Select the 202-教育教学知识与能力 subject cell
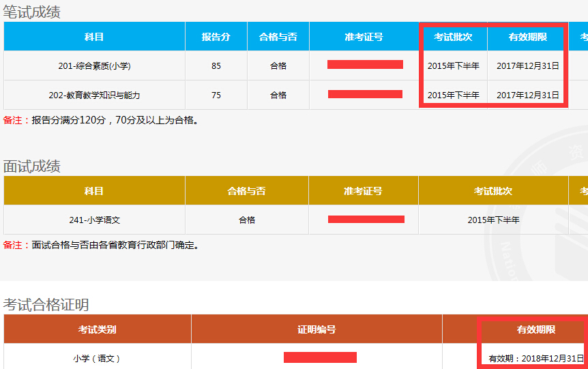This screenshot has width=588, height=369. tap(94, 95)
